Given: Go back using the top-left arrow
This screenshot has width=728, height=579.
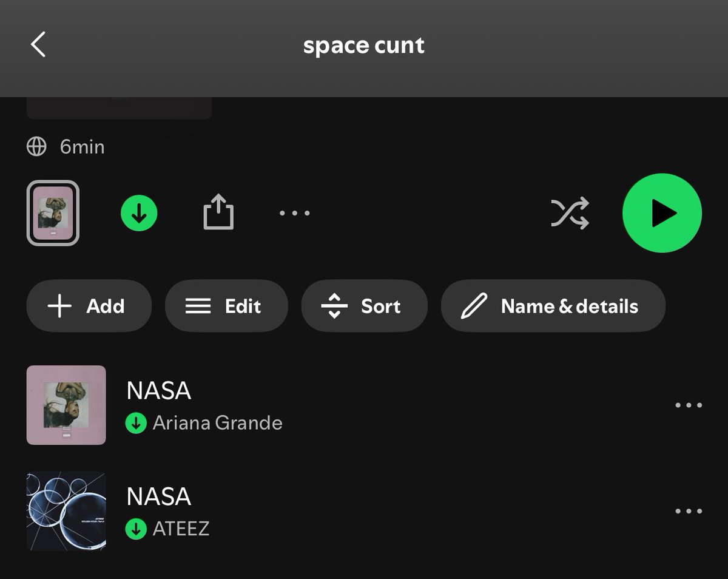Looking at the screenshot, I should [38, 45].
